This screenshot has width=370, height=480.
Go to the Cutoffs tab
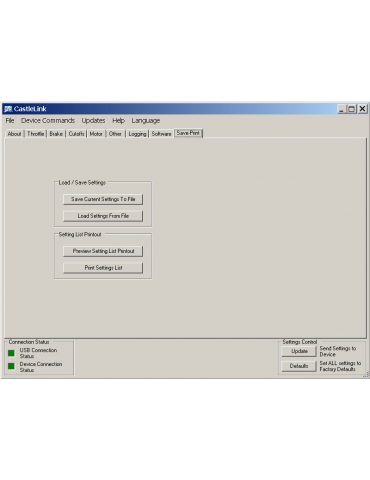[76, 134]
